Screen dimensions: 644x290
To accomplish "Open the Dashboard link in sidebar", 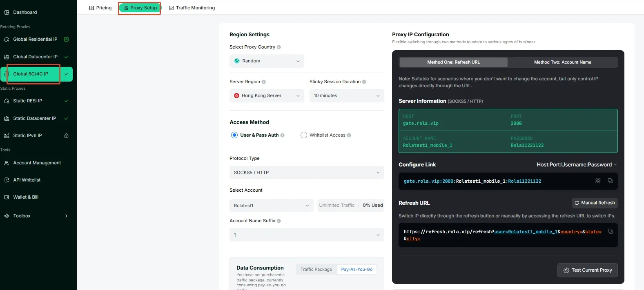I will (x=25, y=12).
